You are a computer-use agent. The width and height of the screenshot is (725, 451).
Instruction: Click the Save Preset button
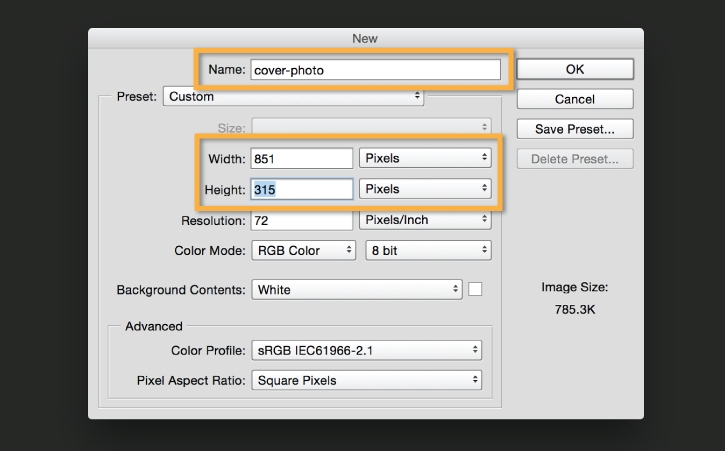[575, 129]
